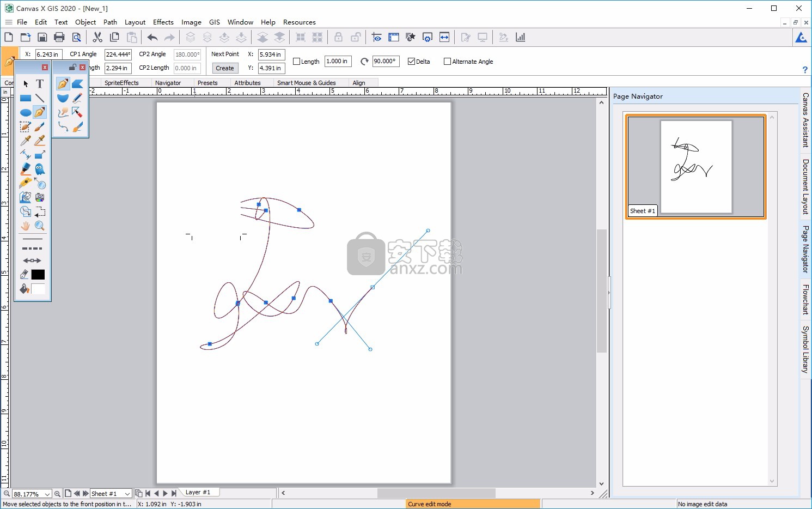Open the dash style selector

click(x=33, y=249)
